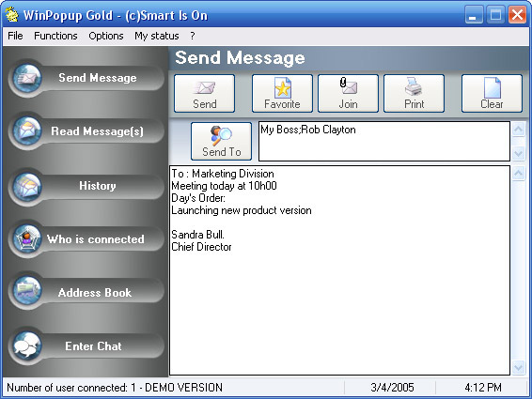Viewport: 532px width, 399px height.
Task: Open the ? help menu
Action: [x=193, y=36]
